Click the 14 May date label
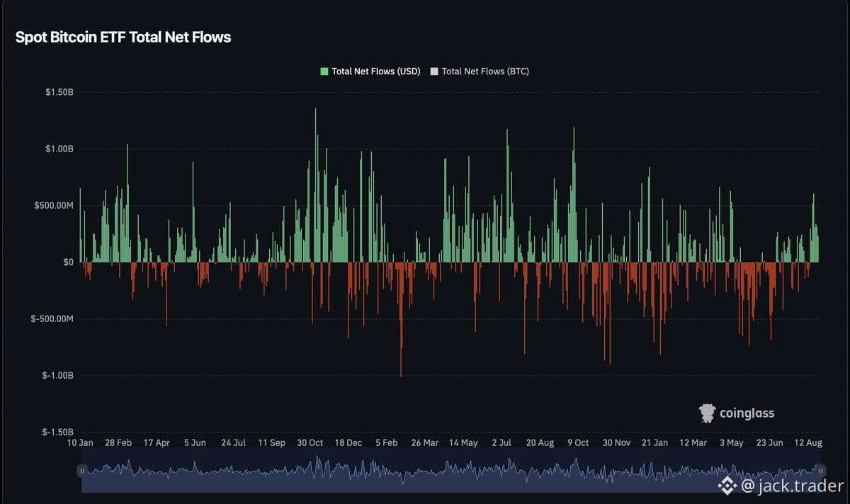Viewport: 850px width, 504px height. click(463, 443)
